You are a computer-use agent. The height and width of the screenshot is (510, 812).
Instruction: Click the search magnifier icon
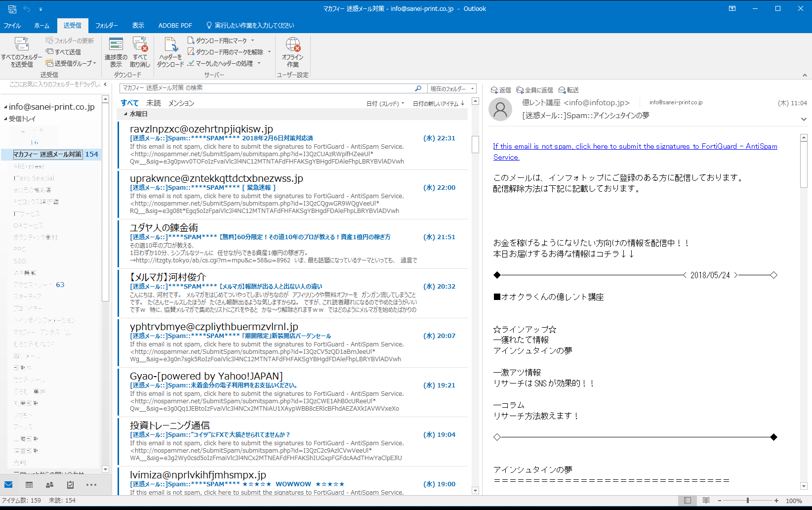click(x=418, y=88)
